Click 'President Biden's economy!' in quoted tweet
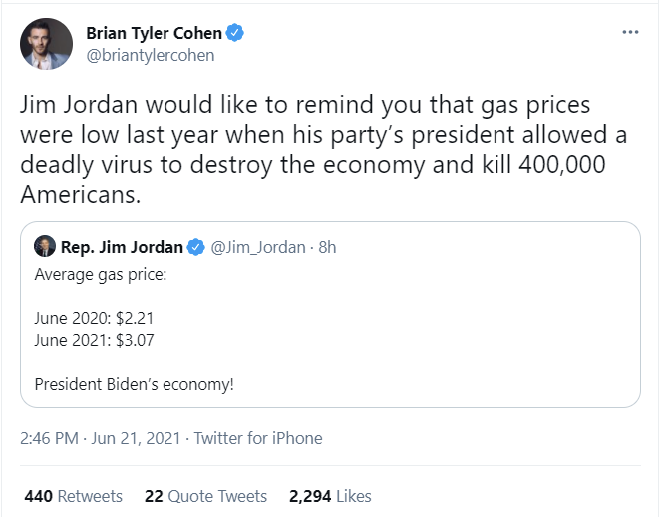The width and height of the screenshot is (661, 517). (134, 384)
